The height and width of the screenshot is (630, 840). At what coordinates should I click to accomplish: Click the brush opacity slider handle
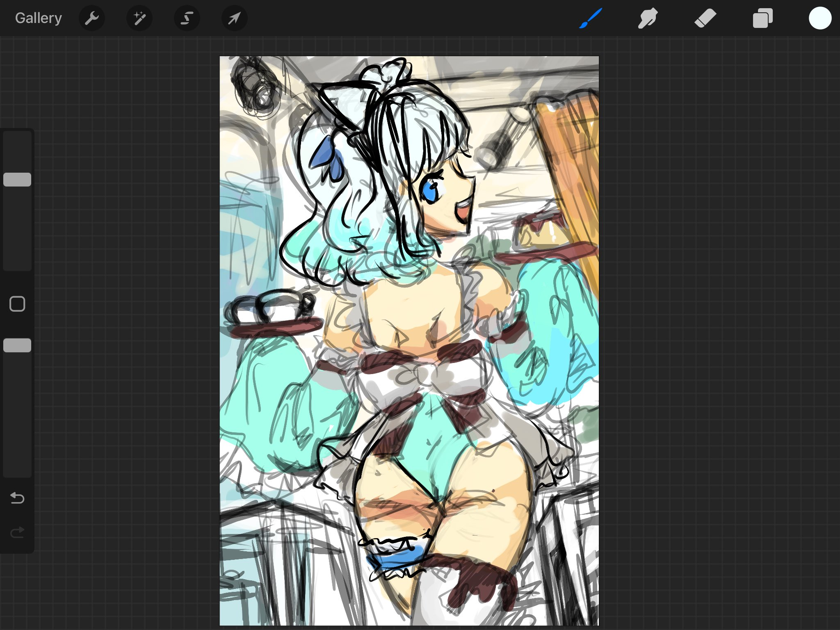(17, 345)
